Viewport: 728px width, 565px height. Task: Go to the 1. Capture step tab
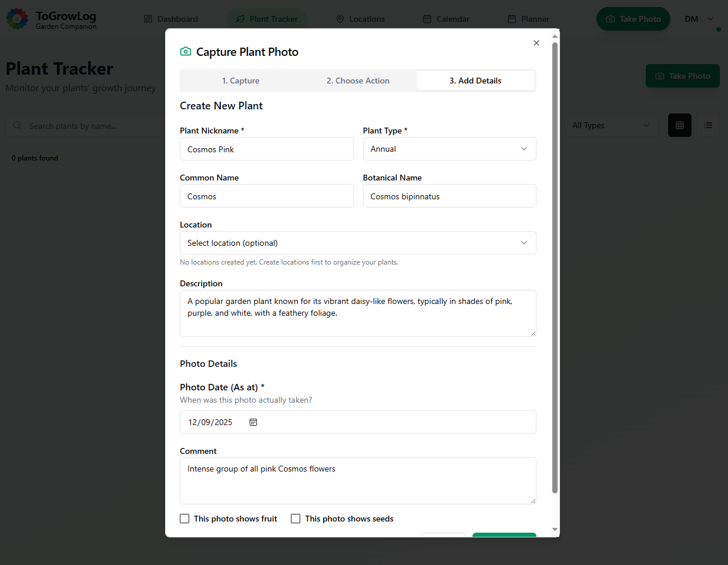click(x=240, y=81)
